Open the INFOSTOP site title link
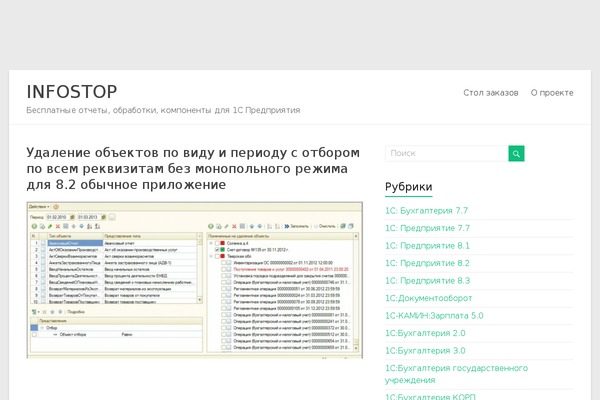The image size is (600, 400). click(72, 92)
